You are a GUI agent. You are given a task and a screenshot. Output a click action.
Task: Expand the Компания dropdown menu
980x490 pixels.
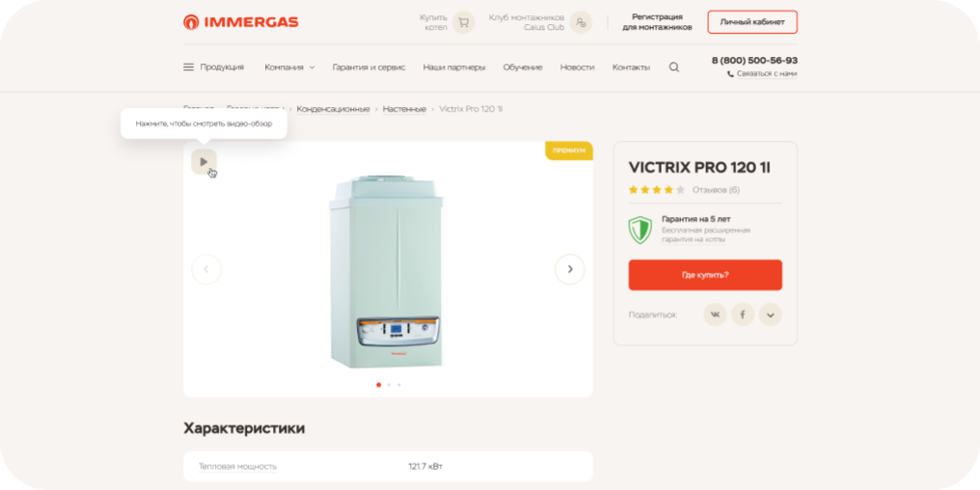[289, 67]
